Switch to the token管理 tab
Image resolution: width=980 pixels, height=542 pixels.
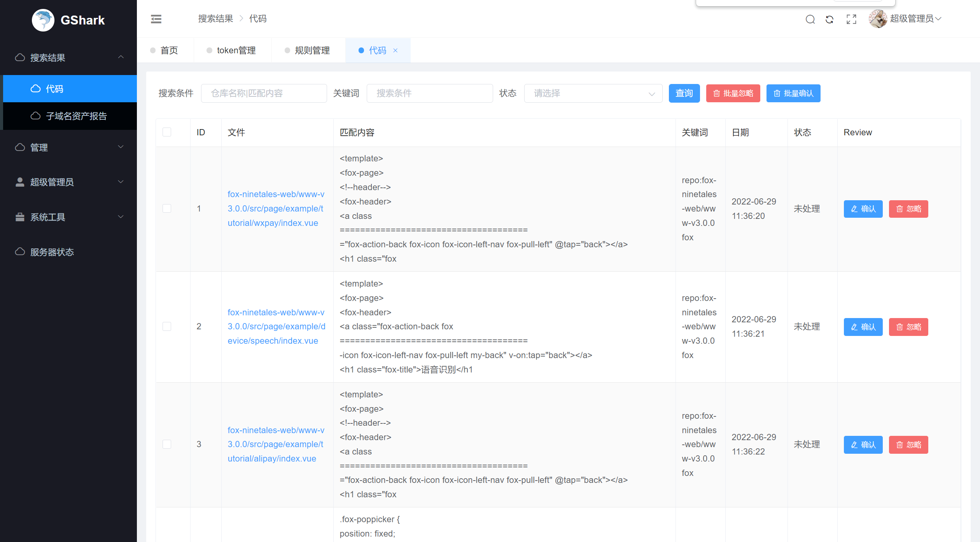(236, 51)
